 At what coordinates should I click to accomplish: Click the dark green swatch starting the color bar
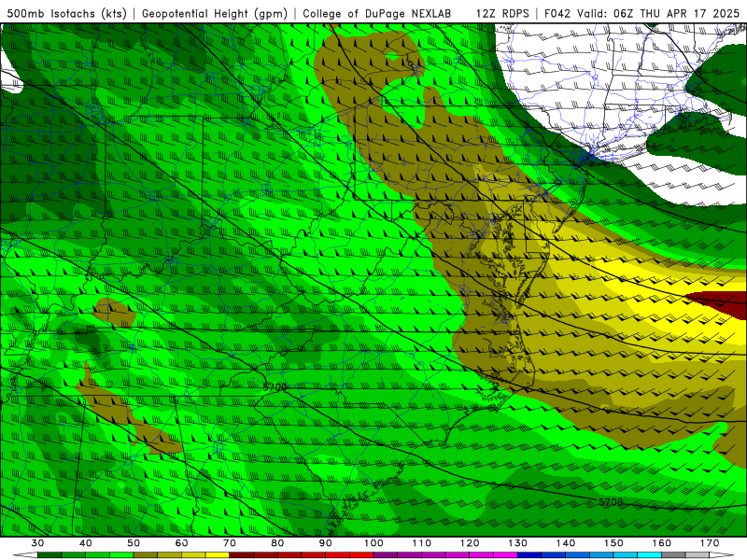[x=49, y=555]
